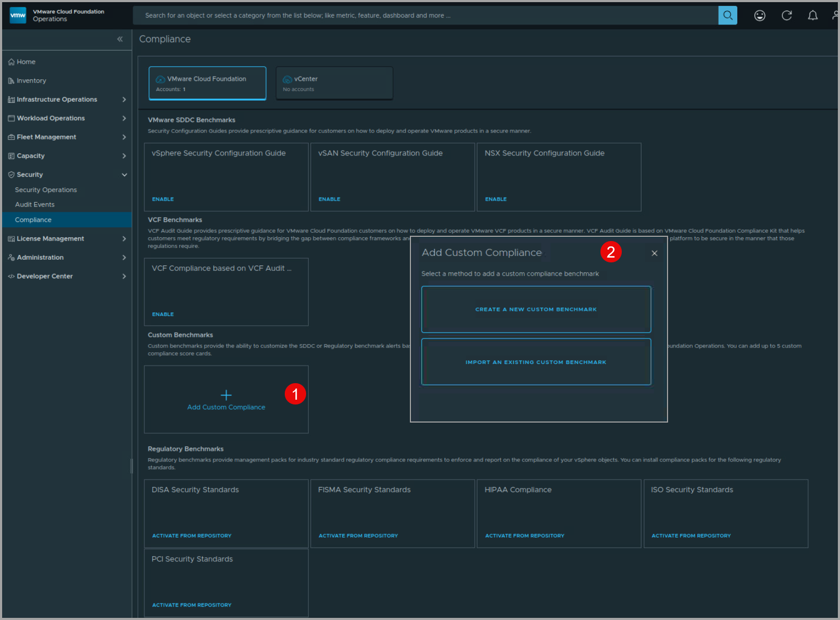Select the VMware Cloud Foundation tab

click(x=207, y=83)
